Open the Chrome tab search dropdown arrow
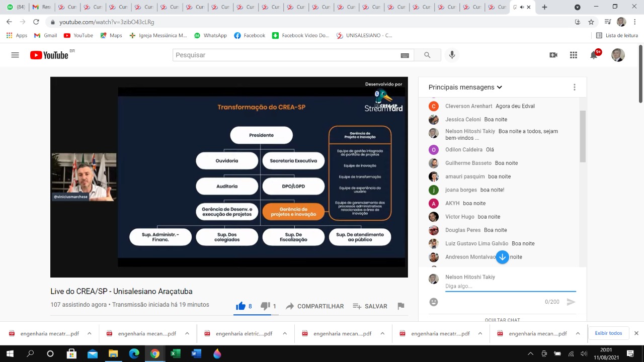 click(577, 7)
